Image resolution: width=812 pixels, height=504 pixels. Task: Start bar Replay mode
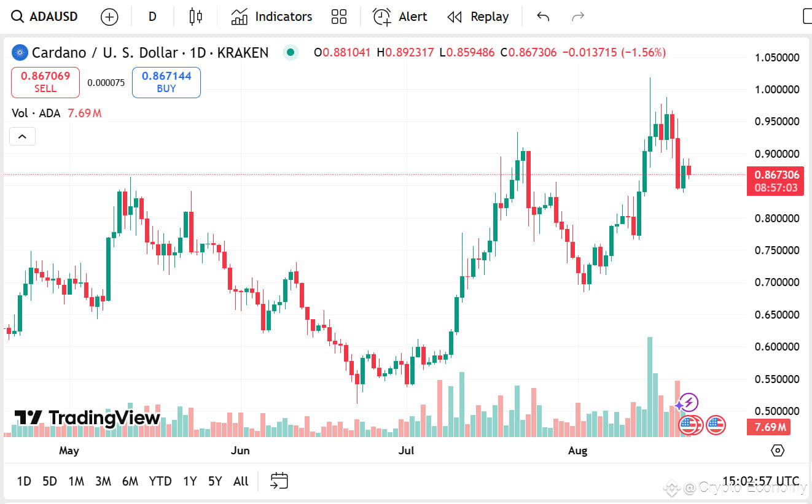click(x=478, y=17)
